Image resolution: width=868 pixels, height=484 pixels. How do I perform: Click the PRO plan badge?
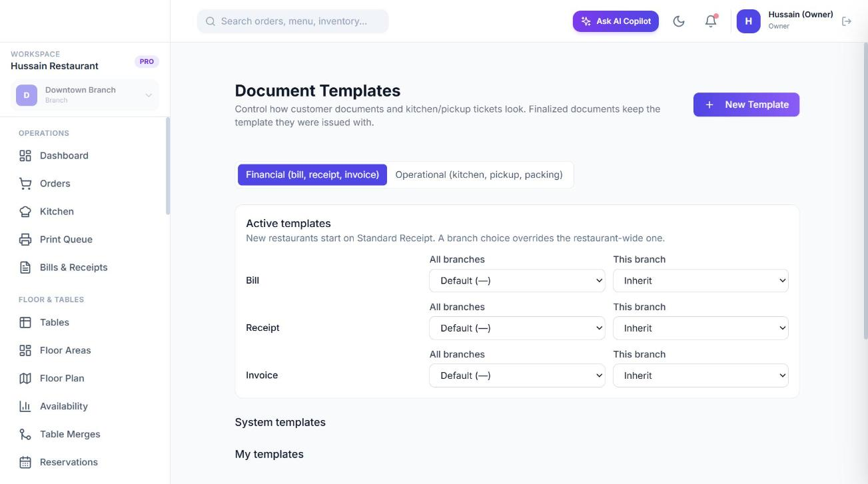tap(147, 61)
